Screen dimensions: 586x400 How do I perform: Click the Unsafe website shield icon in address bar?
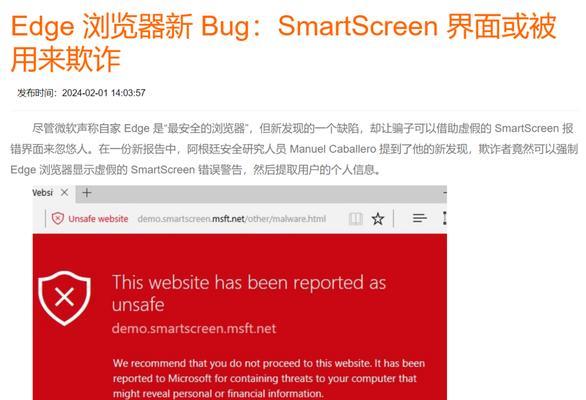[58, 218]
